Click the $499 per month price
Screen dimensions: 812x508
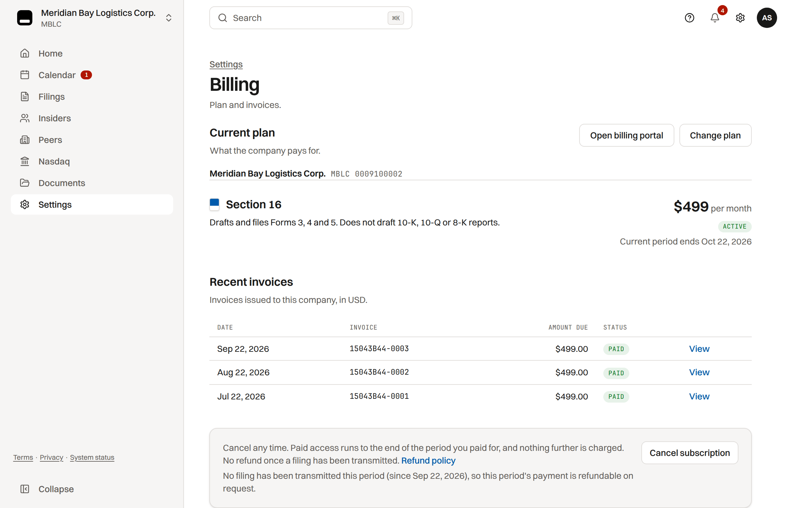click(712, 207)
